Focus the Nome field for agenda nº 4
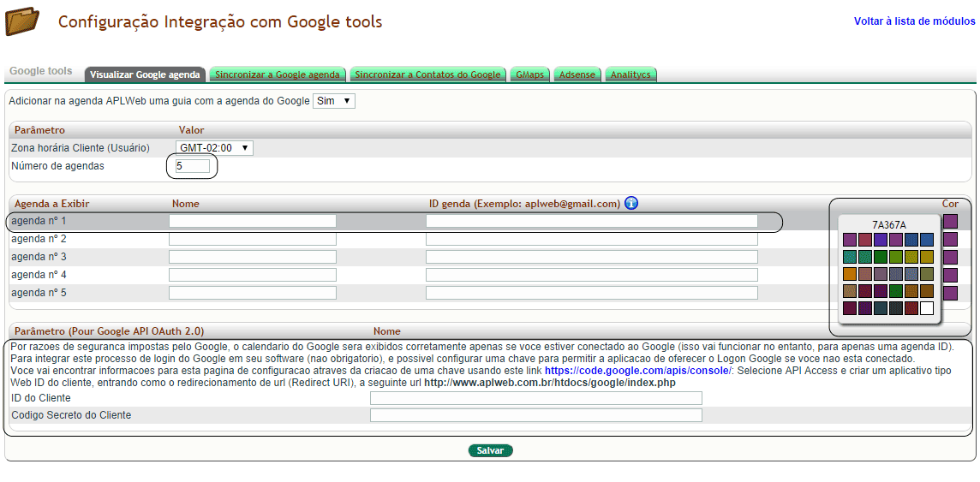This screenshot has width=980, height=482. pyautogui.click(x=253, y=275)
